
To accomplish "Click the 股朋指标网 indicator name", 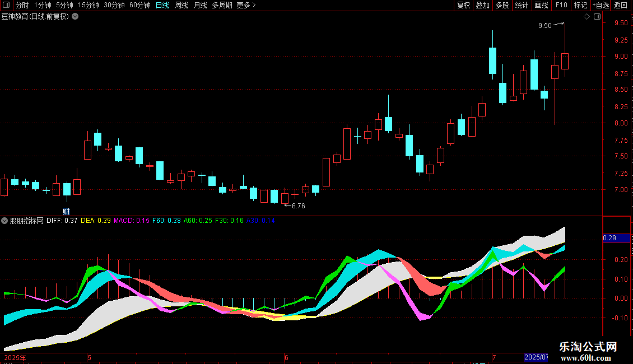I will (x=27, y=221).
